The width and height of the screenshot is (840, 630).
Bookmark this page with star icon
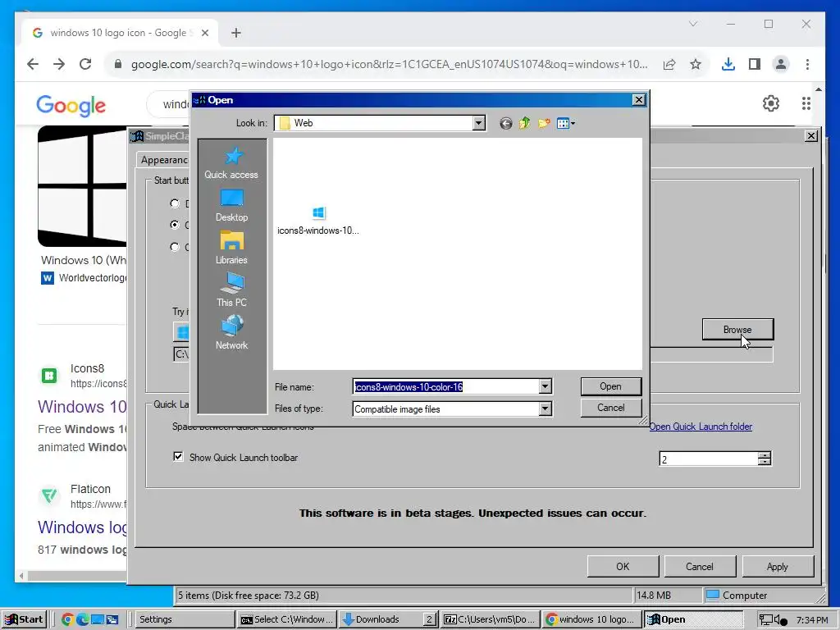pos(696,64)
